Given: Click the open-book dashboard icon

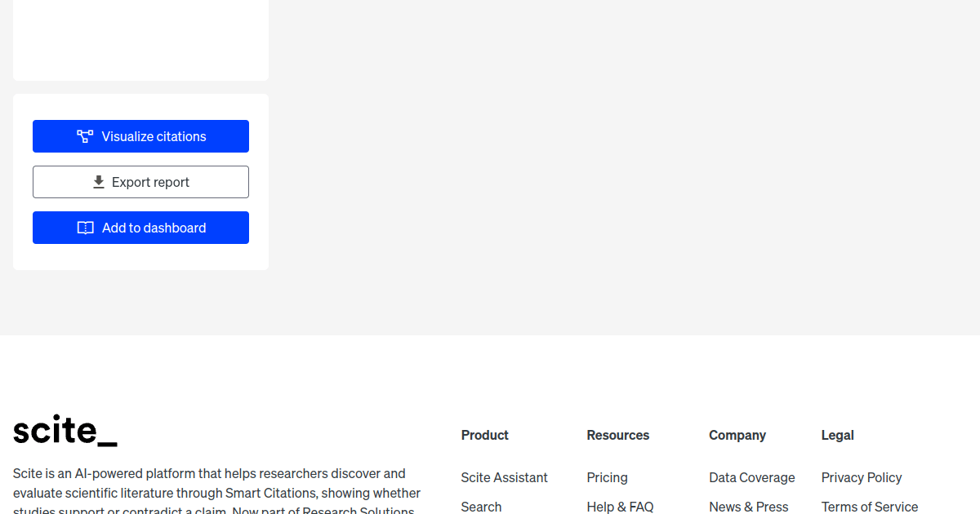Looking at the screenshot, I should point(86,227).
